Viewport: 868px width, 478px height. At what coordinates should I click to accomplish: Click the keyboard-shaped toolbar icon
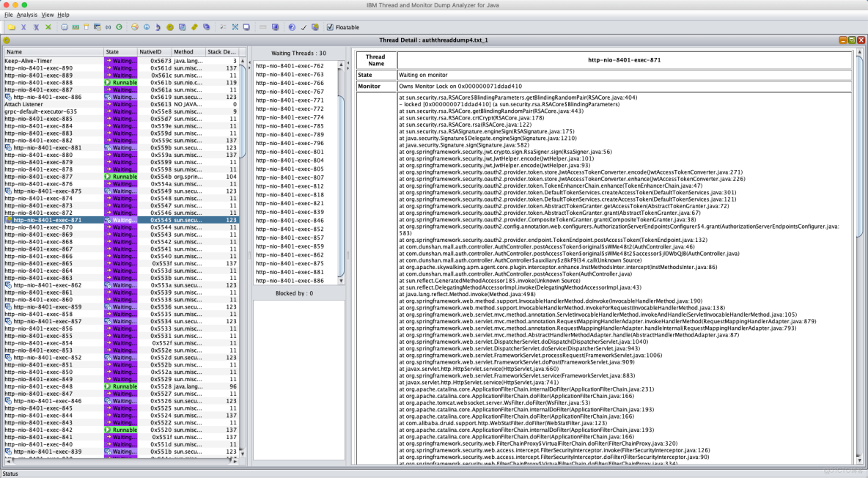click(x=74, y=27)
